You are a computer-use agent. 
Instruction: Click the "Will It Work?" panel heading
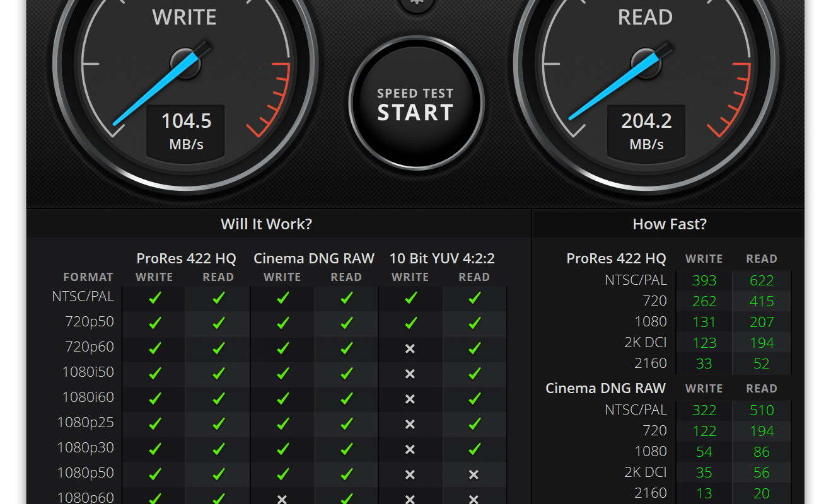266,224
